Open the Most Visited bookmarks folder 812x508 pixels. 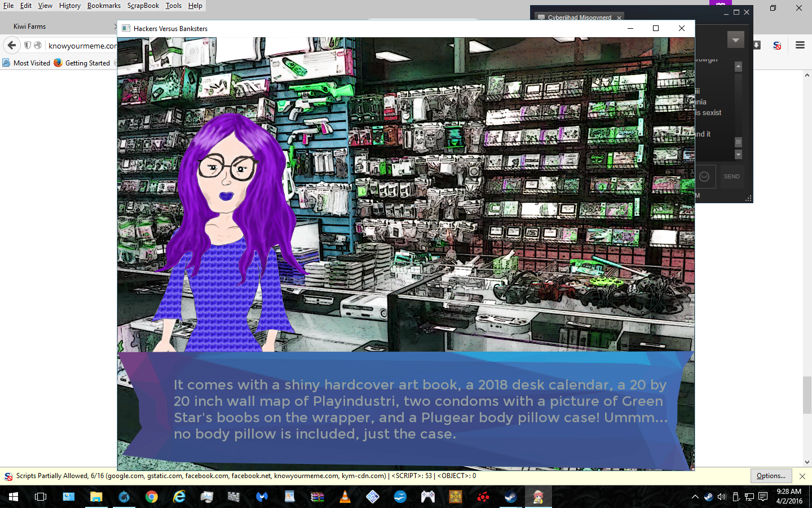pyautogui.click(x=27, y=63)
